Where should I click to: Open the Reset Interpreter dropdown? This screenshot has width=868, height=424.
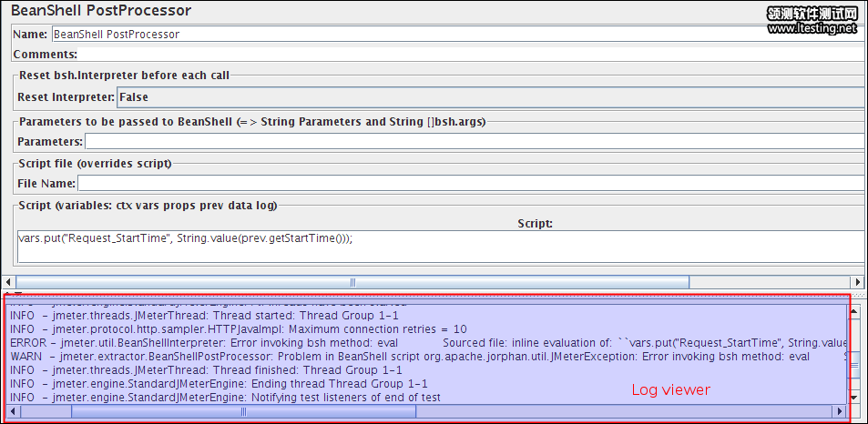click(490, 97)
